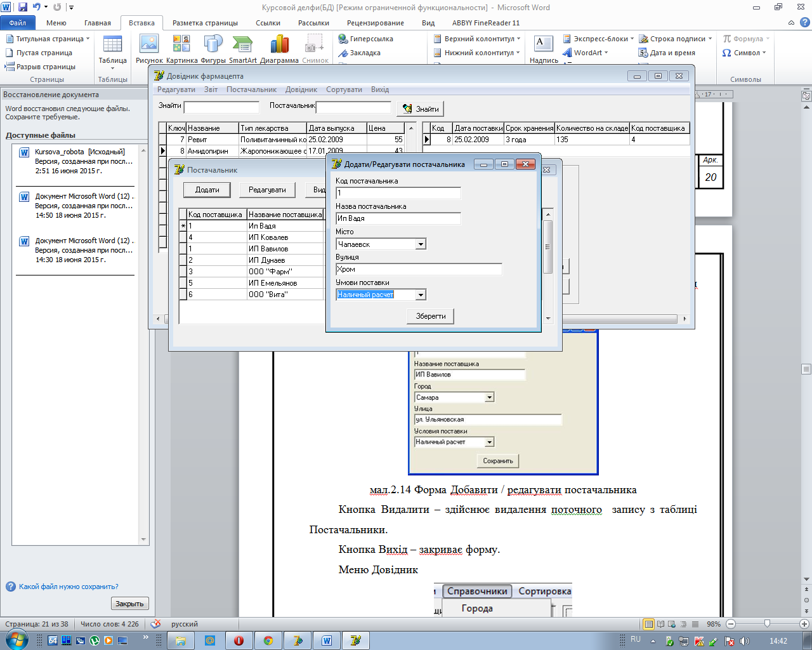This screenshot has height=650, width=812.
Task: Undo last action in Quick Access Toolbar
Action: click(36, 7)
